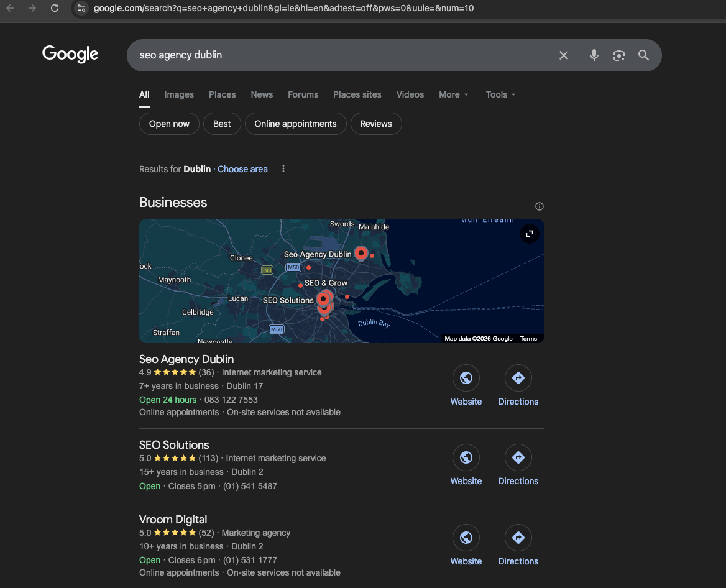Open the Videos tab

(410, 94)
